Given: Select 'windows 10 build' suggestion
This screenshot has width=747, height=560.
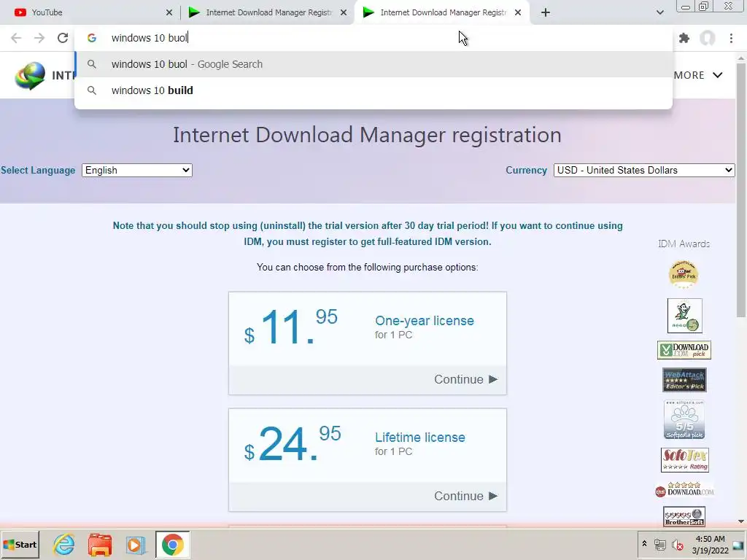Looking at the screenshot, I should coord(373,90).
